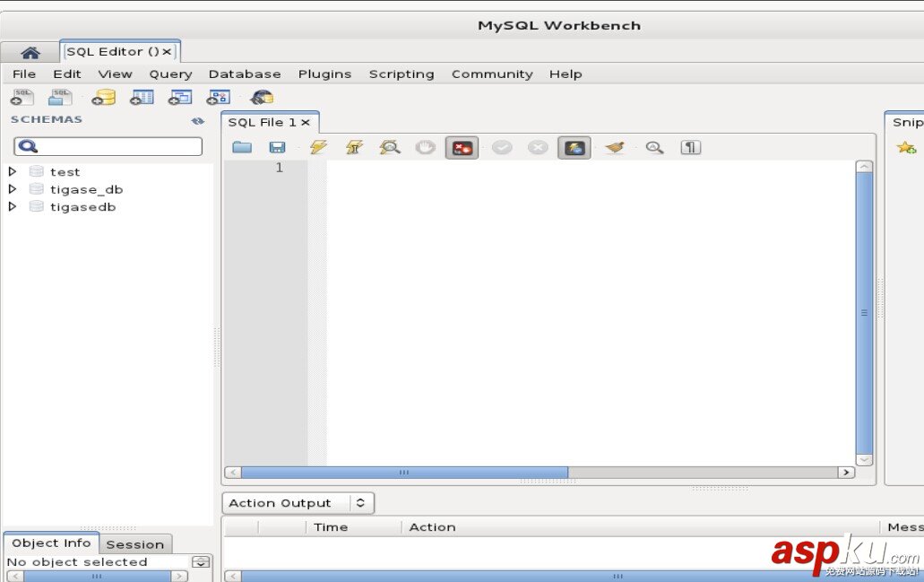Execute the script with the lightning bolt icon
This screenshot has width=924, height=582.
(317, 147)
